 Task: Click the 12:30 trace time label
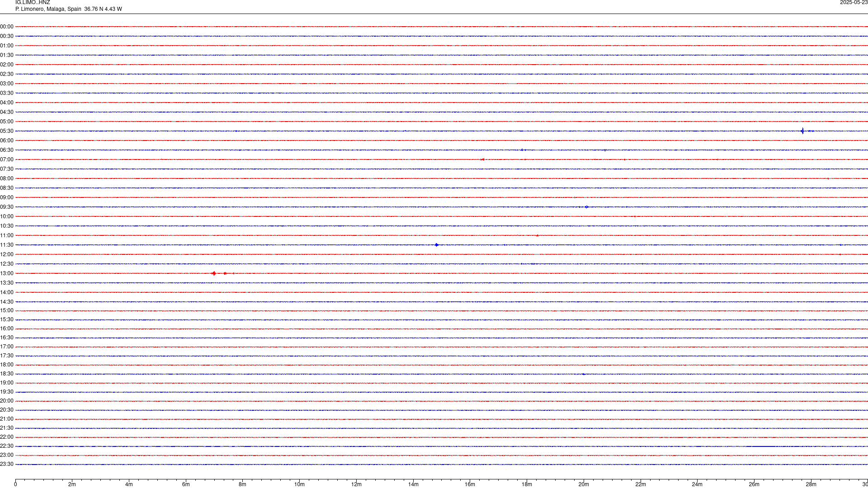click(x=7, y=264)
